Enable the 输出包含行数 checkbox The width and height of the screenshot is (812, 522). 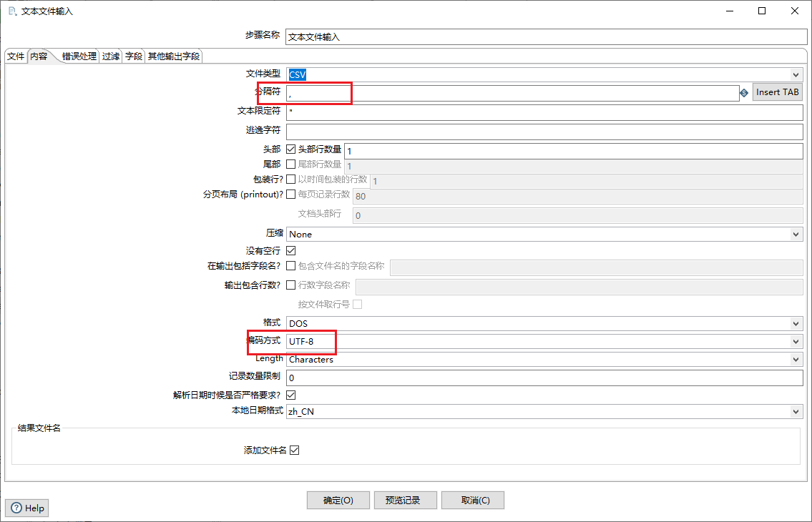click(291, 285)
